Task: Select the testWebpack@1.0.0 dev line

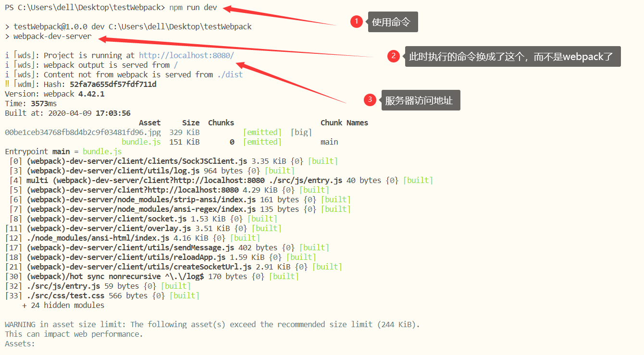Action: pos(128,26)
